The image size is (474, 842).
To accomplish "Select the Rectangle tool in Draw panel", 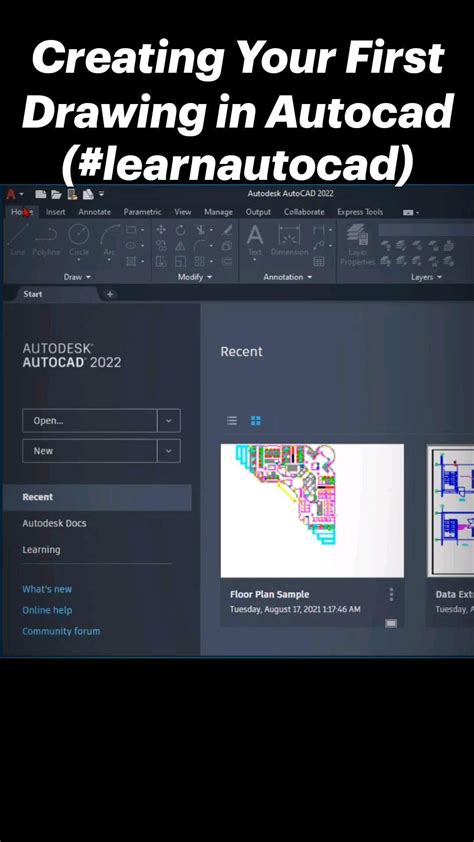I will pos(130,230).
